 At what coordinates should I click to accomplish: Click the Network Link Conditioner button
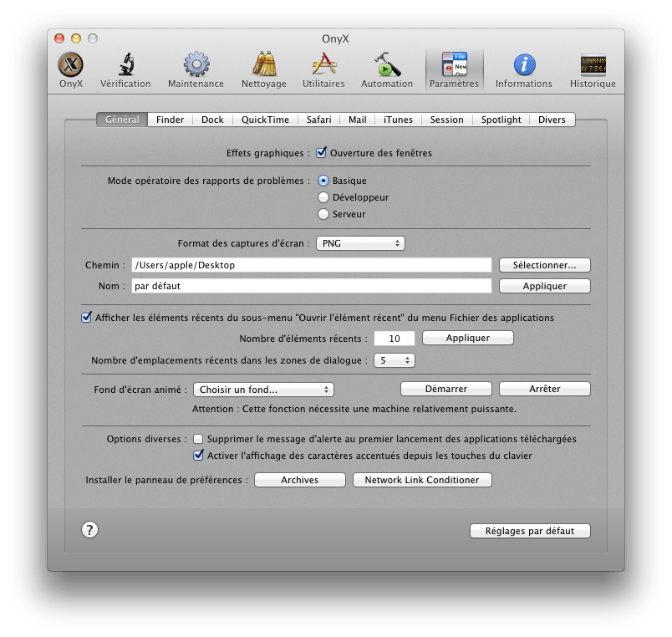[422, 480]
